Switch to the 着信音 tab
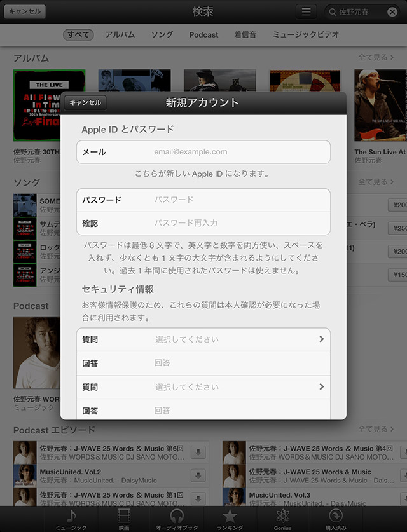 coord(245,34)
